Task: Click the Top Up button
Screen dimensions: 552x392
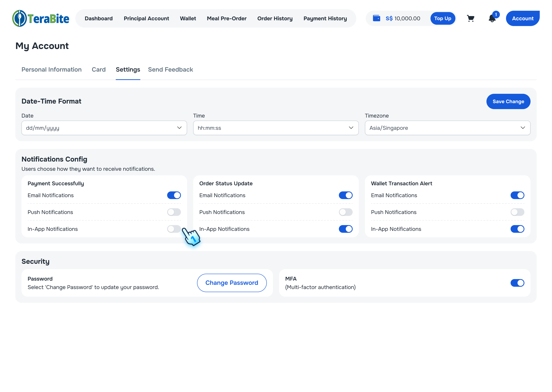Action: tap(442, 18)
